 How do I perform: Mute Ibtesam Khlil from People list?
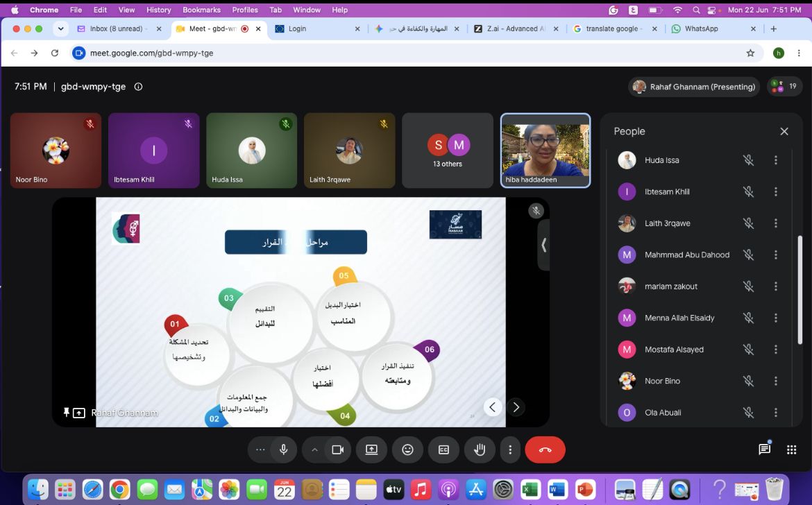748,192
